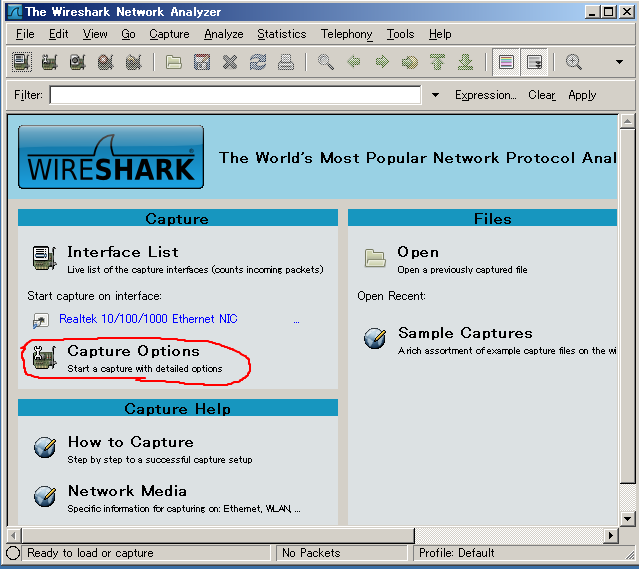
Task: Click the Interface List network card icon
Action: pyautogui.click(x=44, y=258)
